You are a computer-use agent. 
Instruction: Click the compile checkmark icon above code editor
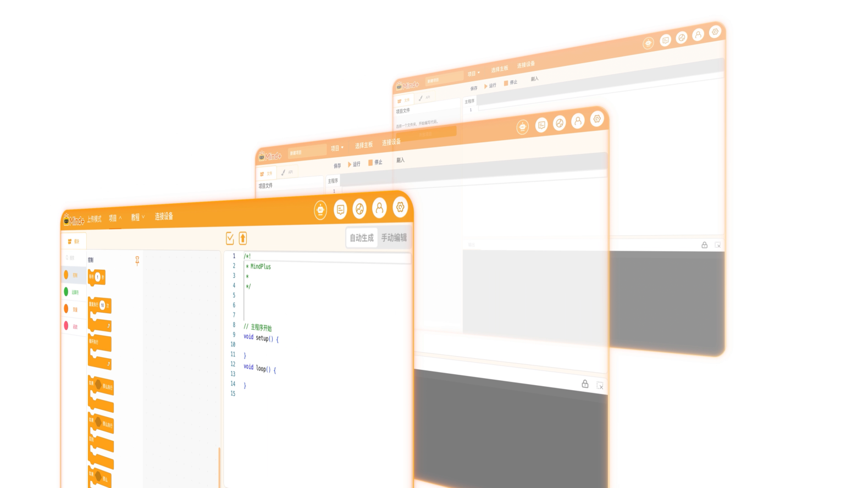[230, 238]
